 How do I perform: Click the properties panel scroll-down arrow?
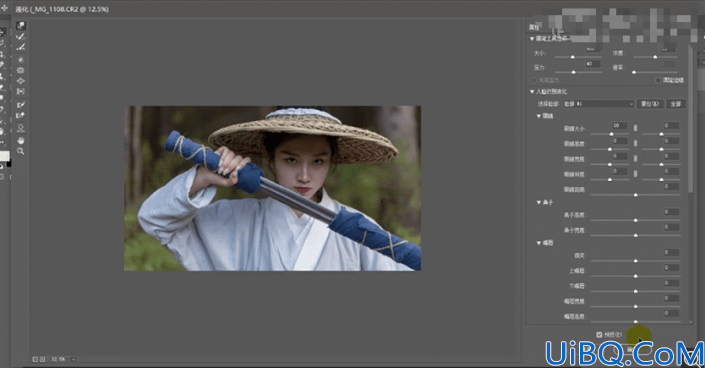(691, 322)
